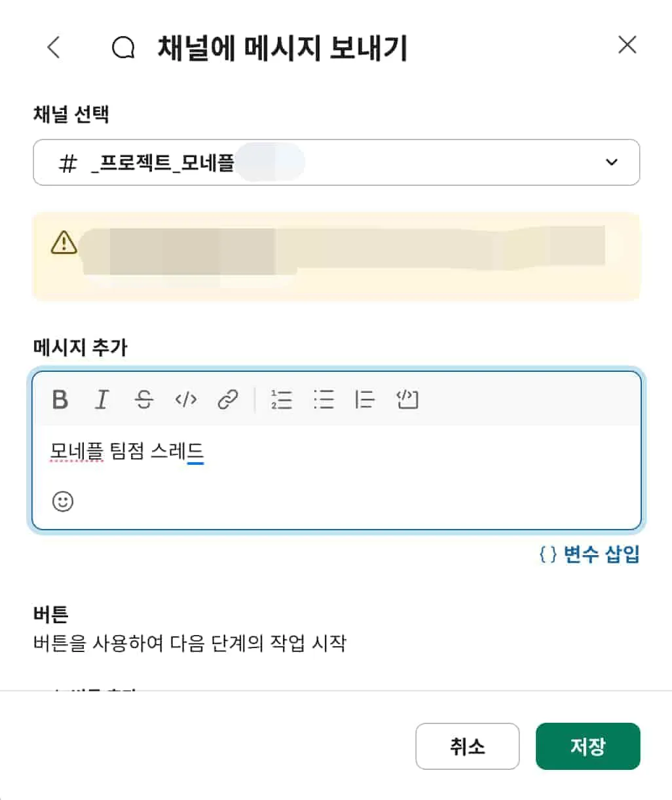Insert a hyperlink using the link icon
The image size is (672, 800).
pos(228,400)
